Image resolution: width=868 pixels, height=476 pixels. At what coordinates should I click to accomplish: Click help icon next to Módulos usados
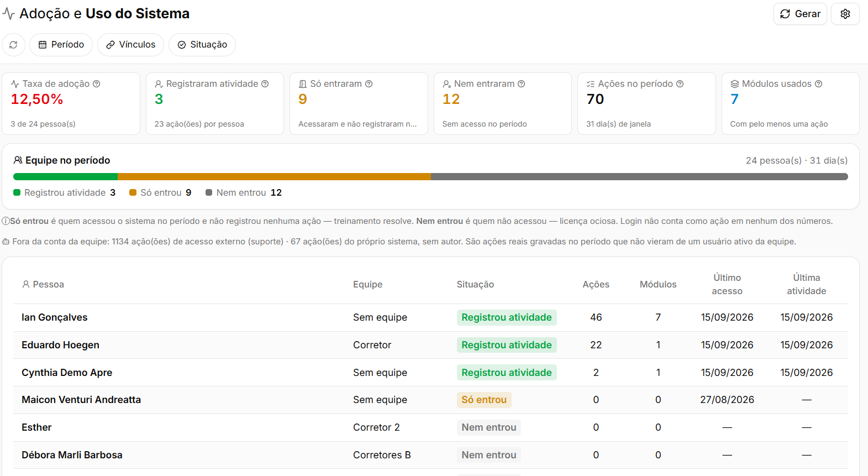click(818, 84)
